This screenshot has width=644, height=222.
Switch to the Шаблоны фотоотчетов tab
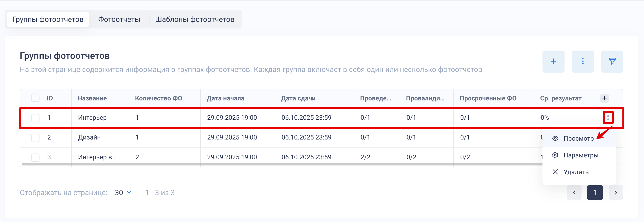click(x=195, y=19)
